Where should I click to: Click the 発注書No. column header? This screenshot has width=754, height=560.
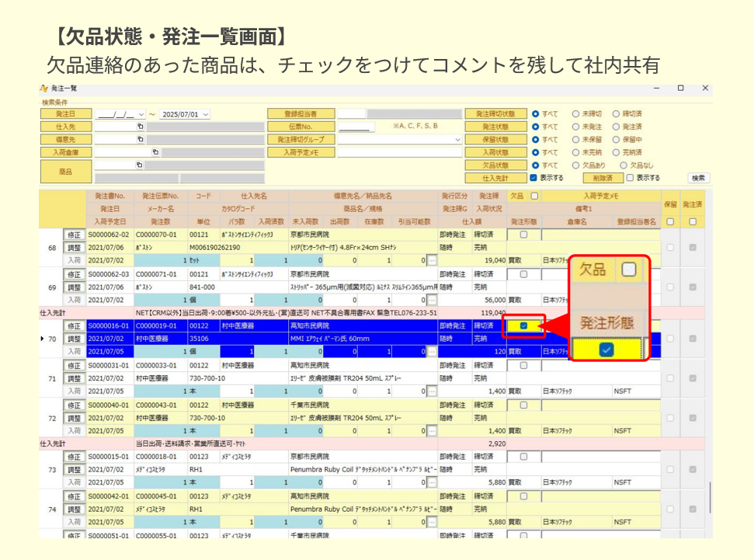(x=109, y=197)
